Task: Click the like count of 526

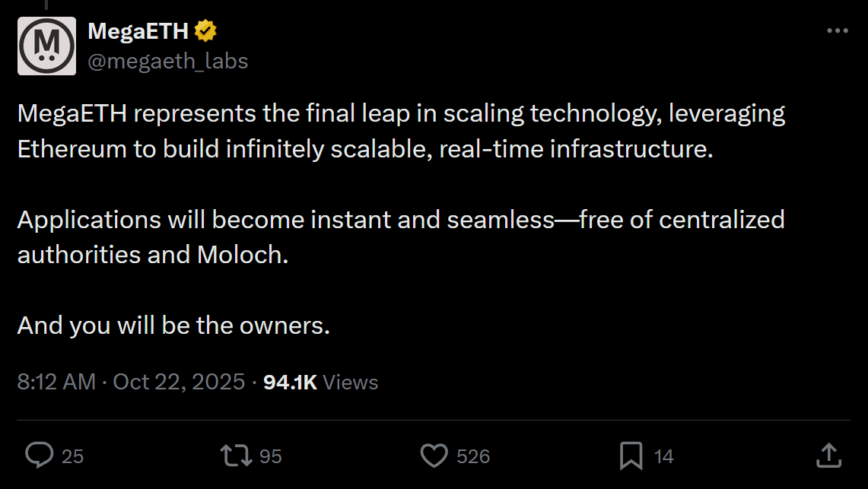Action: coord(473,456)
